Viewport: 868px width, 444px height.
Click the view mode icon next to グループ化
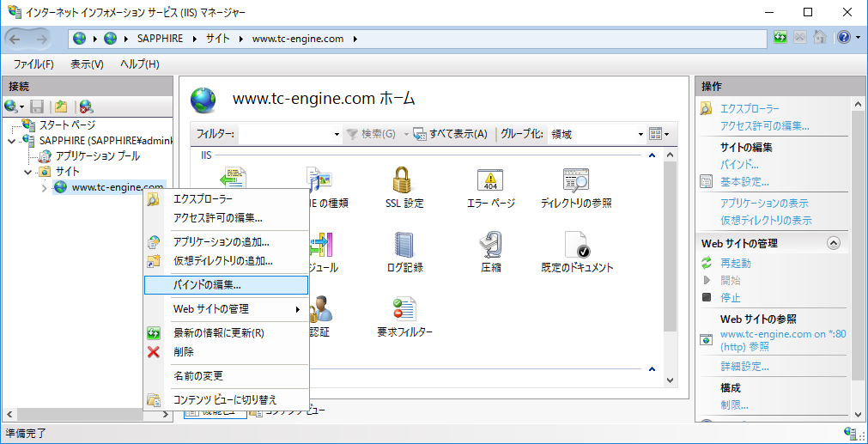655,133
